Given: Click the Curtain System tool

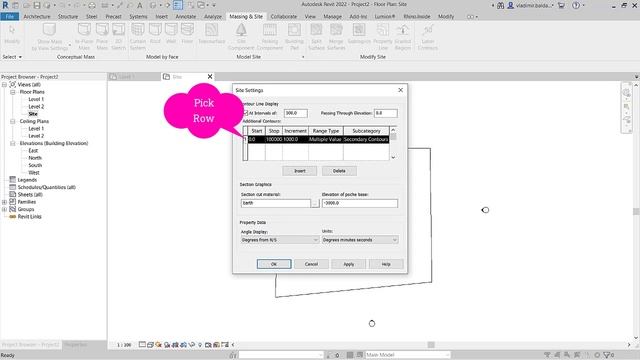Looking at the screenshot, I should [x=138, y=37].
